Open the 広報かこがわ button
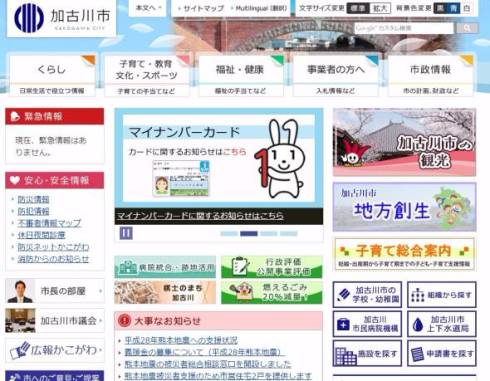Screen dimensions: 490x381 pyautogui.click(x=55, y=350)
